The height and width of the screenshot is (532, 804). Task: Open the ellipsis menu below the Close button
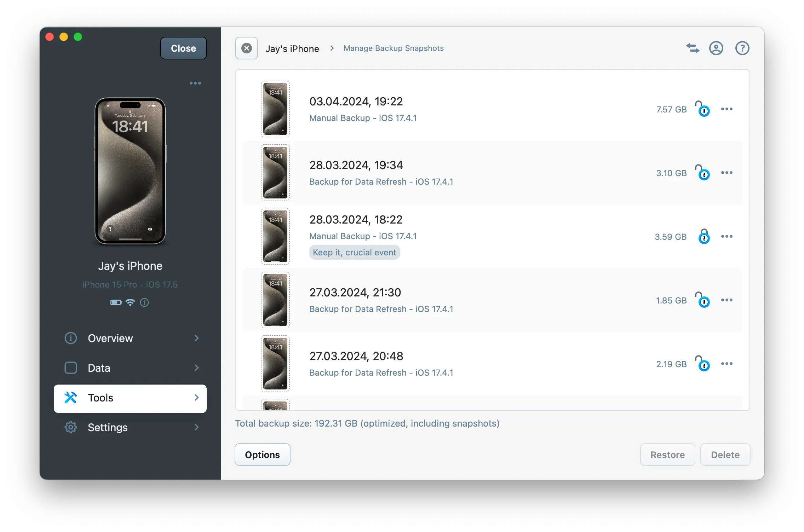pyautogui.click(x=195, y=83)
